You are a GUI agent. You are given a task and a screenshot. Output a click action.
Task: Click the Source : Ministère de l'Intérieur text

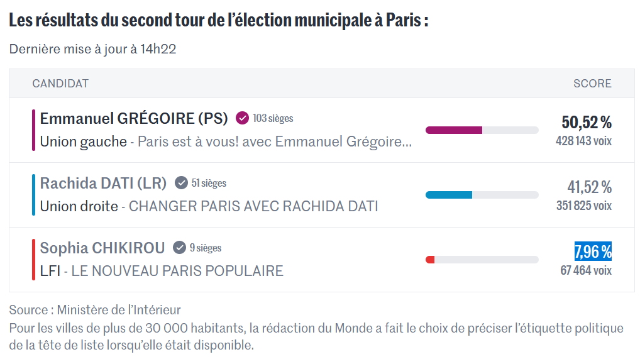[x=95, y=309]
